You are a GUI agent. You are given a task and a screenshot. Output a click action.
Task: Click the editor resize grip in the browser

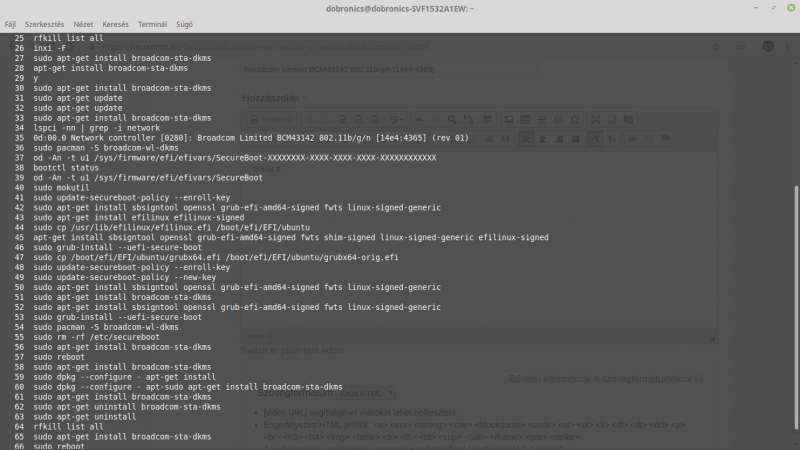coord(712,338)
